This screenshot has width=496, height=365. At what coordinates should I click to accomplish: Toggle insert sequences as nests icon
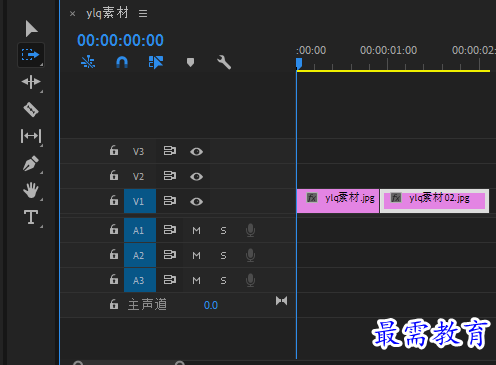88,62
